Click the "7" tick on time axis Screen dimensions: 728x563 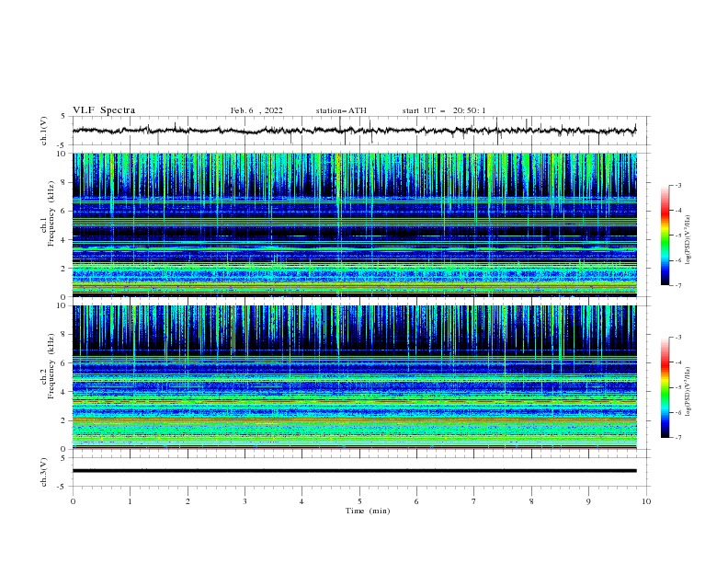pyautogui.click(x=474, y=501)
